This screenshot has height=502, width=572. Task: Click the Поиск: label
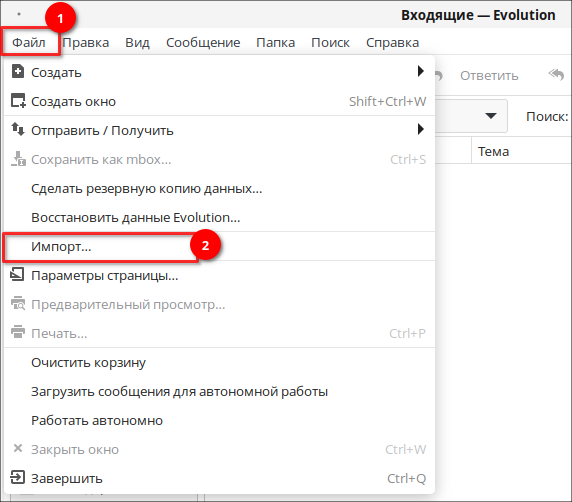pyautogui.click(x=547, y=117)
